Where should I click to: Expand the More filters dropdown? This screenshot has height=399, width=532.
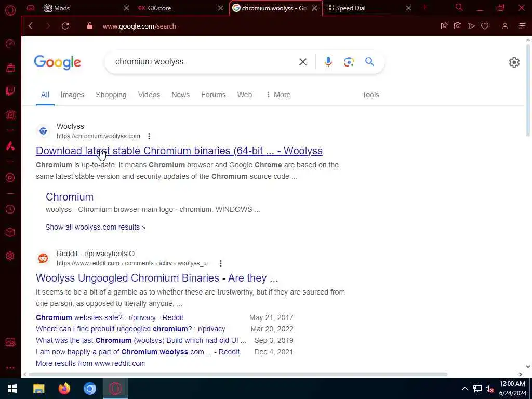(x=278, y=95)
